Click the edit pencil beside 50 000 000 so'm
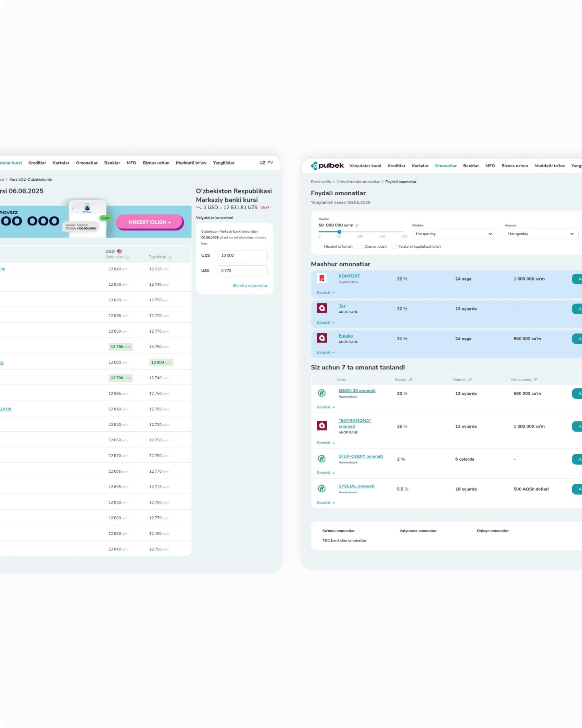 coord(357,225)
